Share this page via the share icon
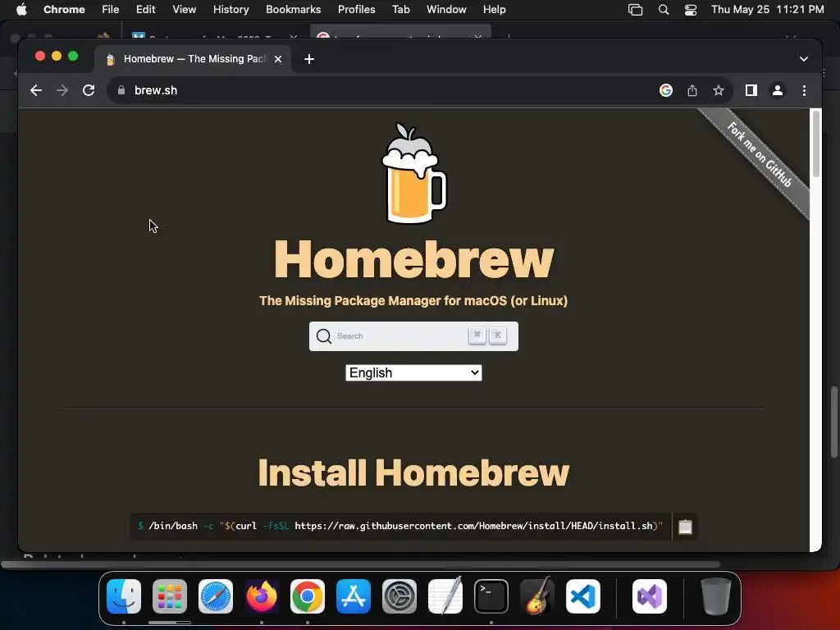This screenshot has height=630, width=840. (x=692, y=90)
